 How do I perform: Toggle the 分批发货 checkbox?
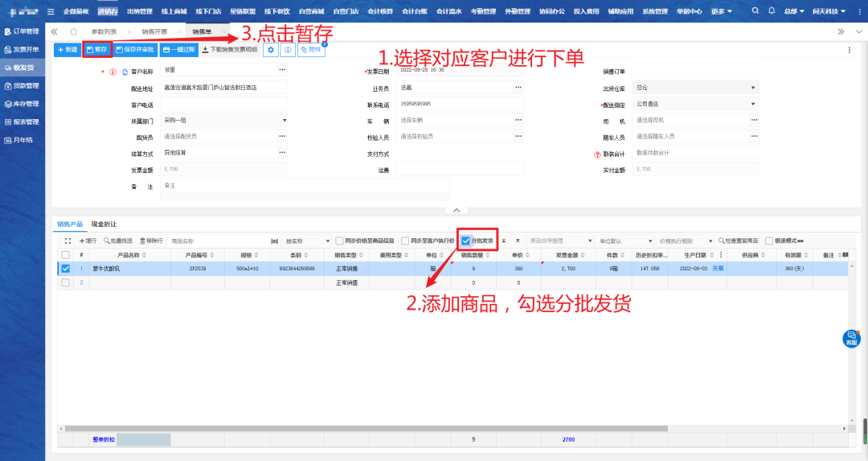466,241
